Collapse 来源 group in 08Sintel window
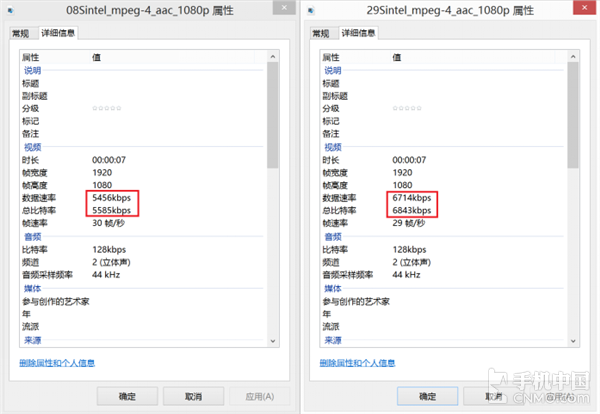 [x=33, y=340]
